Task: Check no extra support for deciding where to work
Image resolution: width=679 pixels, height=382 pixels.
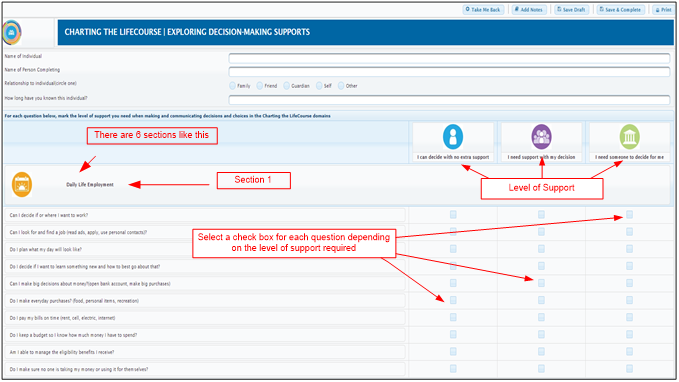Action: click(453, 214)
